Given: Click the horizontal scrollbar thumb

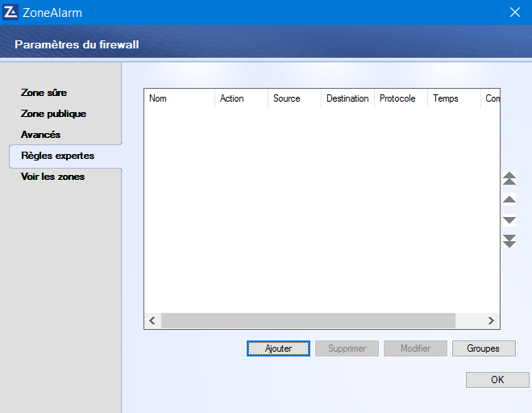Looking at the screenshot, I should (x=308, y=320).
